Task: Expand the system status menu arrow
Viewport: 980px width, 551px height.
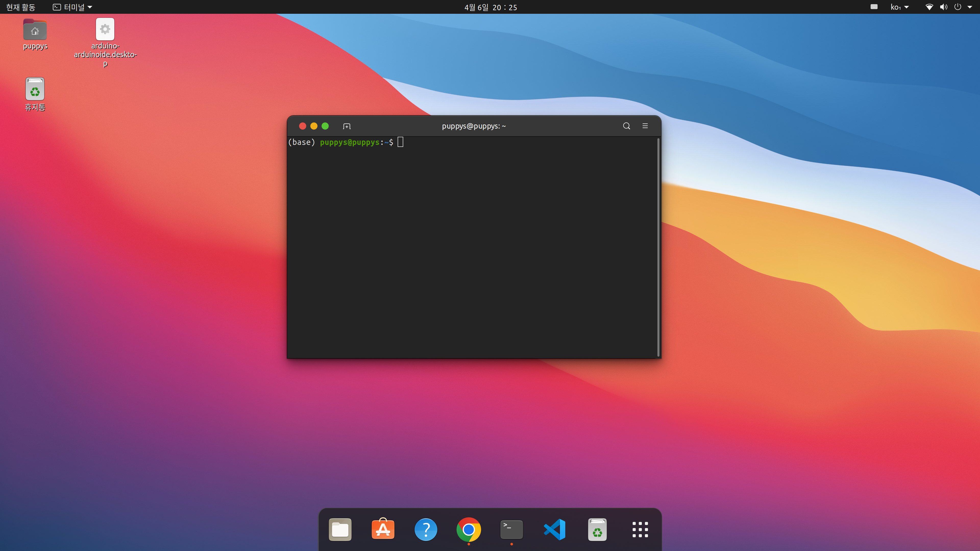Action: [x=970, y=7]
